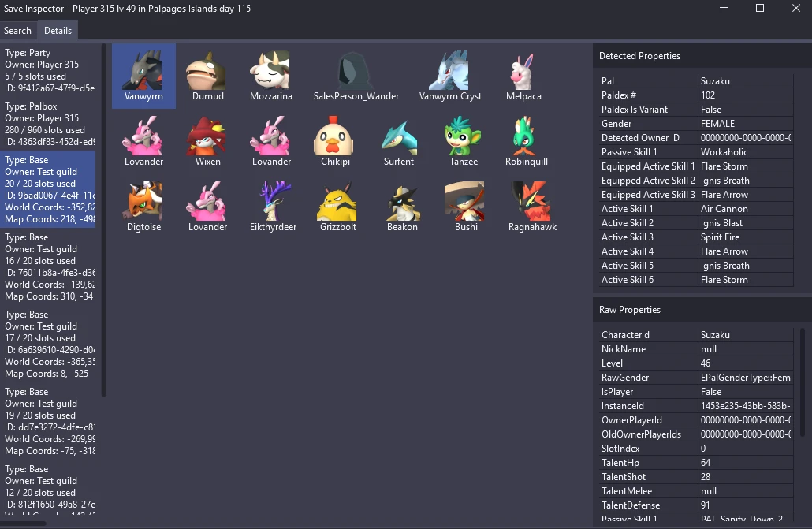Click the RawGender row
Screen dimensions: 812x529
coord(695,377)
